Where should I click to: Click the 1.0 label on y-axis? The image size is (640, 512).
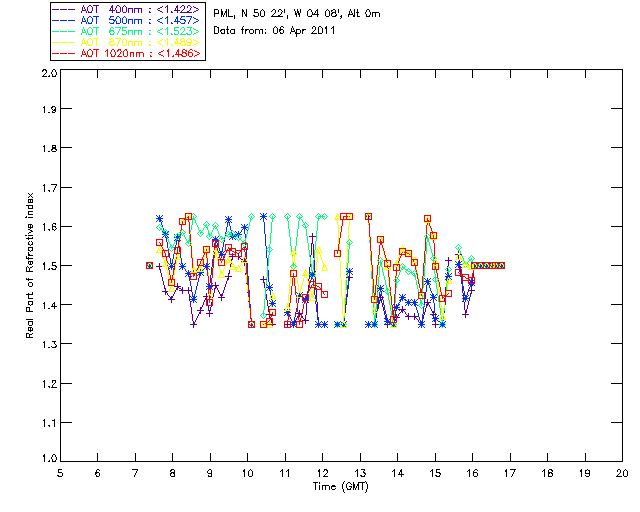point(49,458)
